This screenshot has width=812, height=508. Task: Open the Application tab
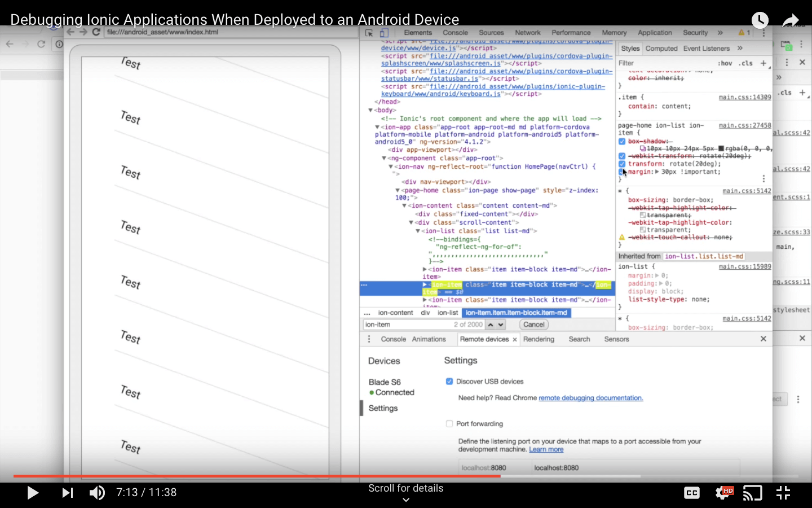coord(655,33)
